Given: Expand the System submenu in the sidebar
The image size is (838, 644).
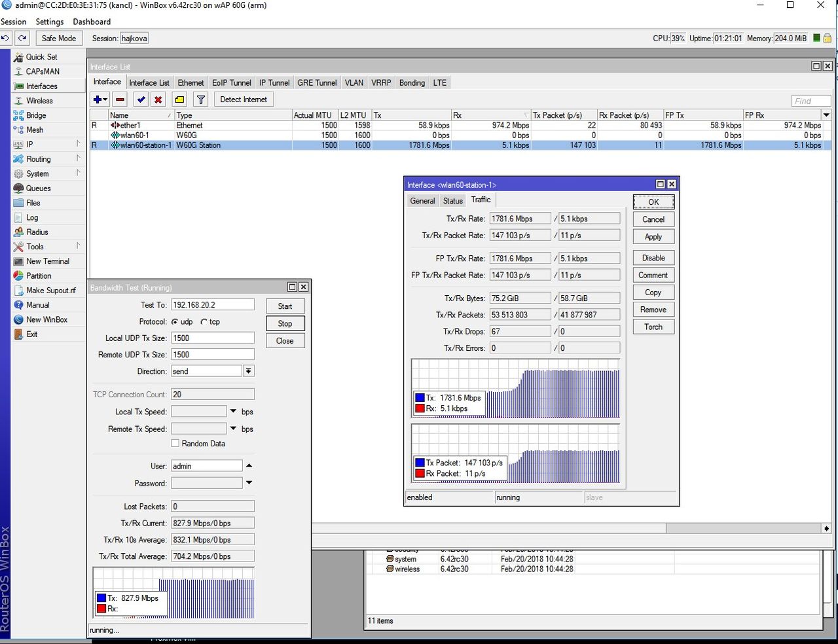Looking at the screenshot, I should 78,173.
